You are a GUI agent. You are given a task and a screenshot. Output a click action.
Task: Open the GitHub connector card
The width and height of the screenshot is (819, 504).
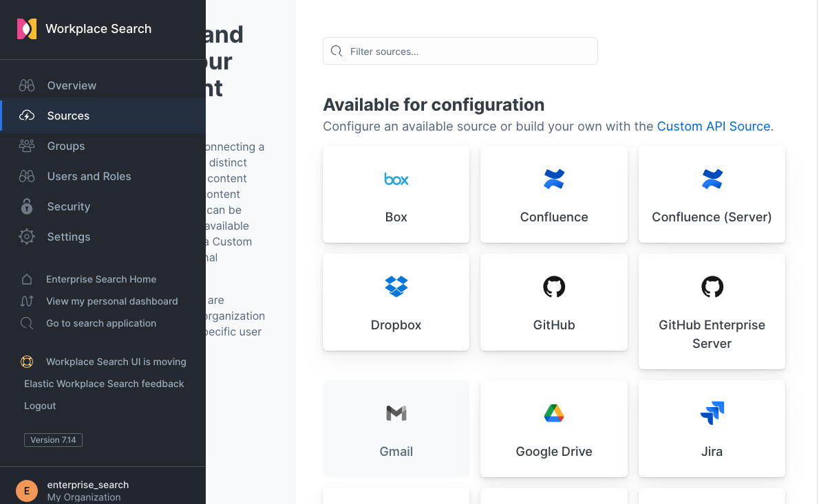coord(554,303)
